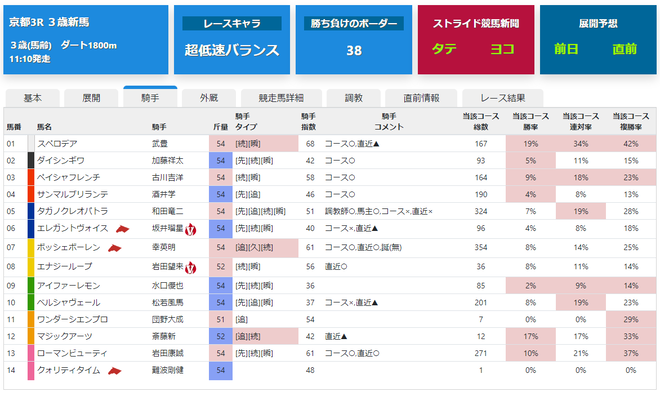
Task: Select horse name ペイシャフレンチ
Action: pyautogui.click(x=69, y=178)
